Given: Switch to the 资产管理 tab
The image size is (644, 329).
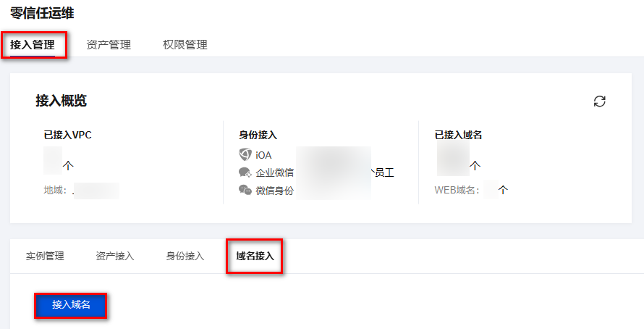Looking at the screenshot, I should [109, 44].
